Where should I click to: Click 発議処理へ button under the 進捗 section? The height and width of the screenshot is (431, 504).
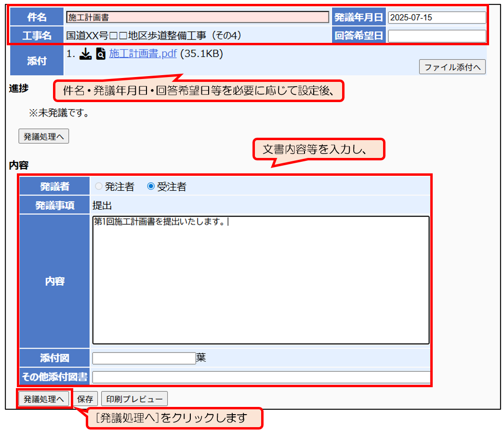[x=43, y=136]
